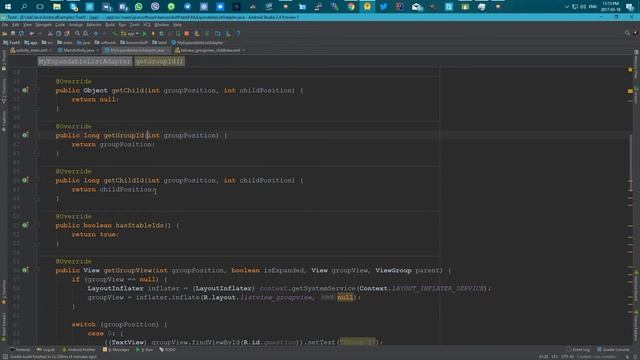Open the Logcat tool window
The height and width of the screenshot is (360, 640).
46,350
